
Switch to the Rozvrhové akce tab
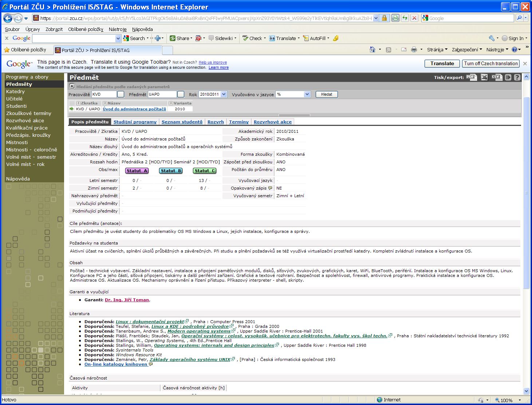273,122
